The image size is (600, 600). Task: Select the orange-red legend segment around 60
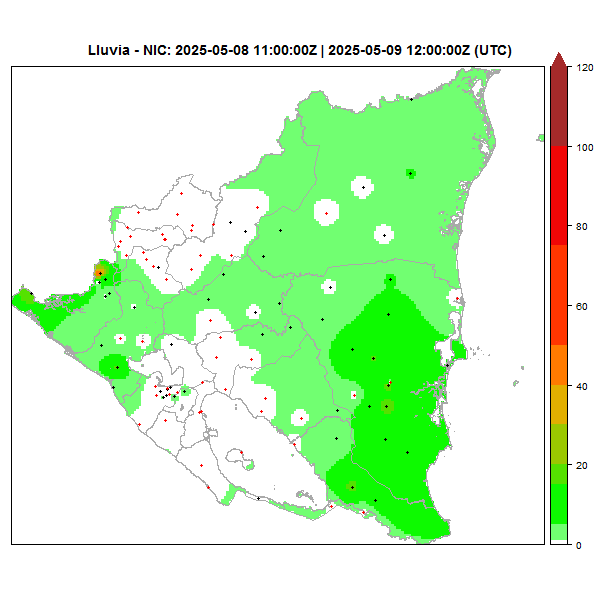pos(559,295)
